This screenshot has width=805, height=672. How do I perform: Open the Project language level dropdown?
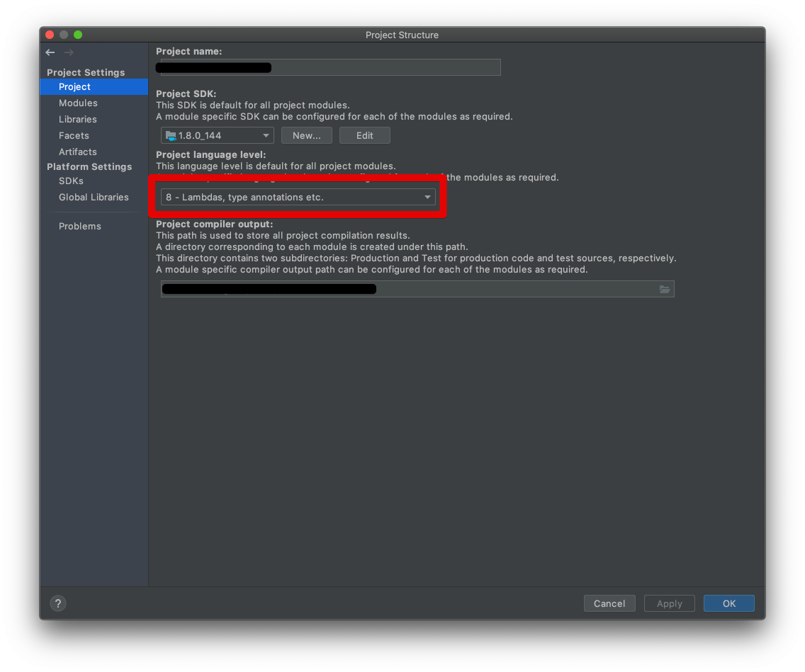[428, 197]
